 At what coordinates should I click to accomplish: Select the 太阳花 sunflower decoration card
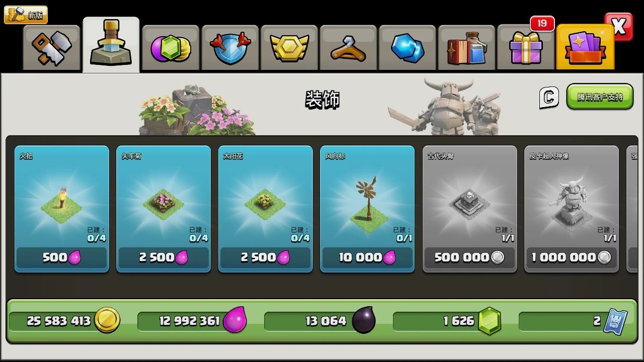[266, 209]
